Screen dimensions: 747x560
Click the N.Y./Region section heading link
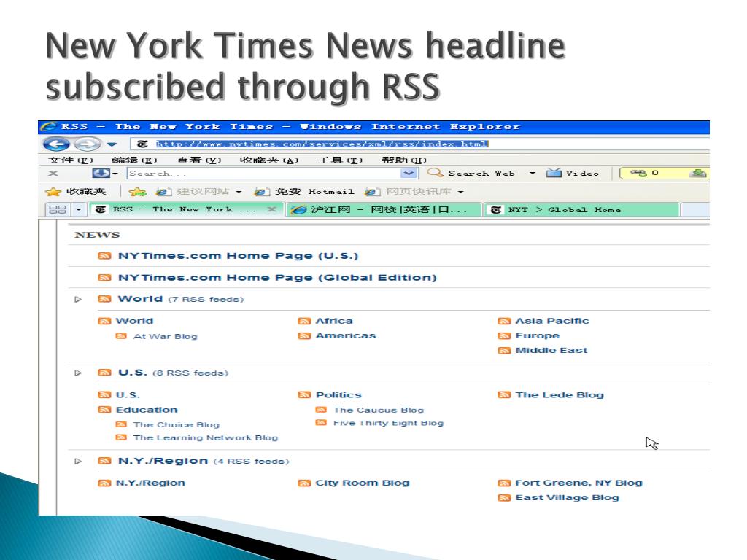(163, 461)
